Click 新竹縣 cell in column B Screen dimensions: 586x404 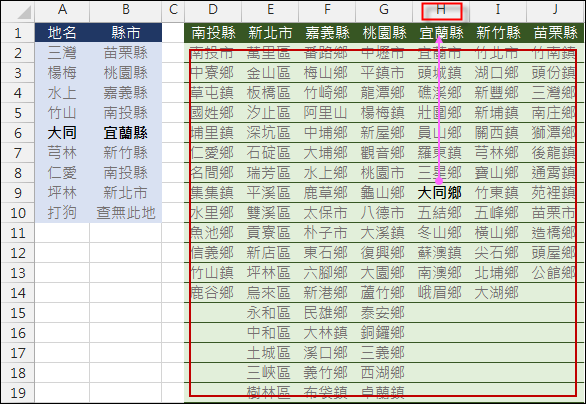[x=126, y=153]
